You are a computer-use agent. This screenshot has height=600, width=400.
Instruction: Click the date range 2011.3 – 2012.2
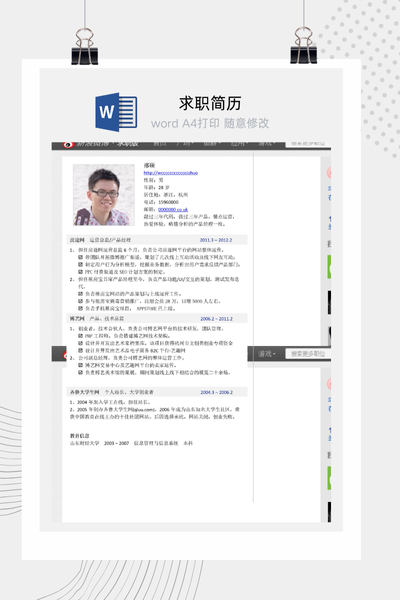pos(216,240)
